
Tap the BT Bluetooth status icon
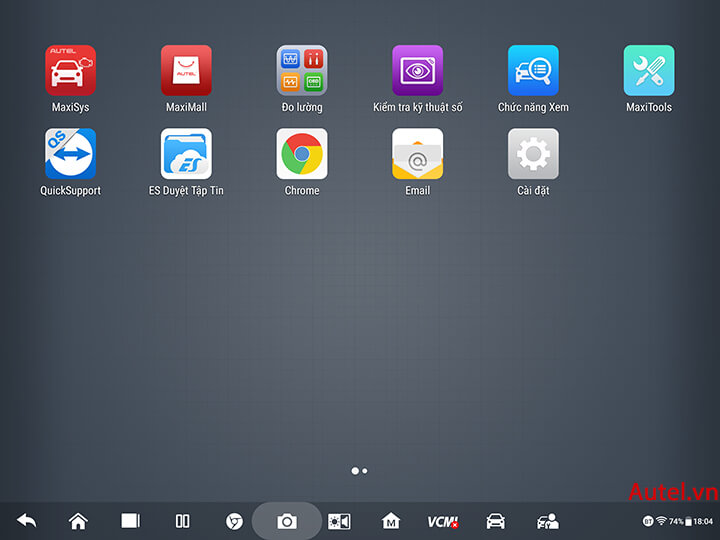(647, 521)
